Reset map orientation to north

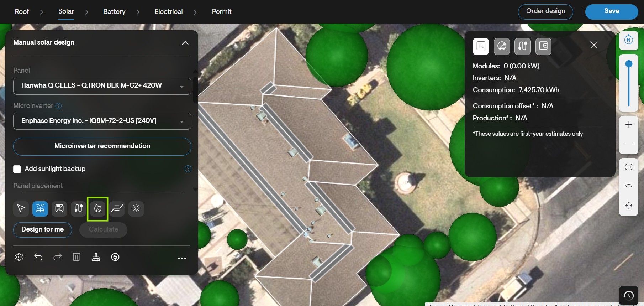pyautogui.click(x=629, y=40)
